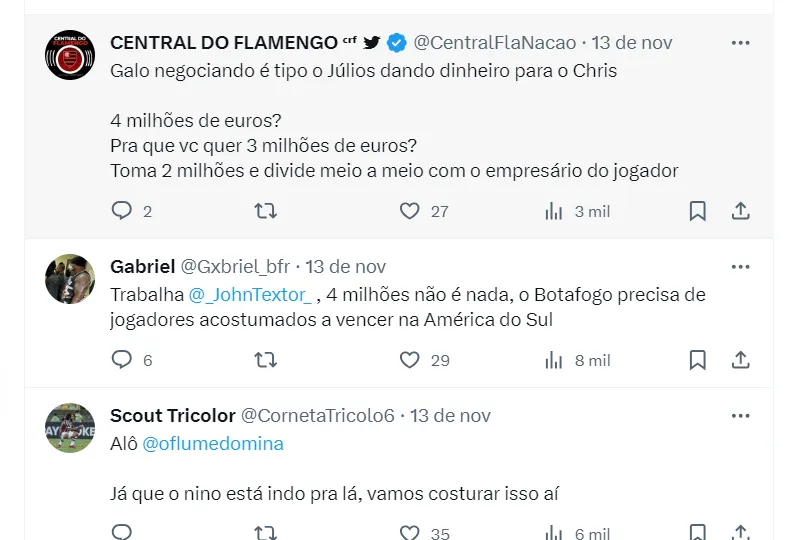Retweet Gabriel's post about Botafogo
Image resolution: width=804 pixels, height=540 pixels.
[265, 360]
